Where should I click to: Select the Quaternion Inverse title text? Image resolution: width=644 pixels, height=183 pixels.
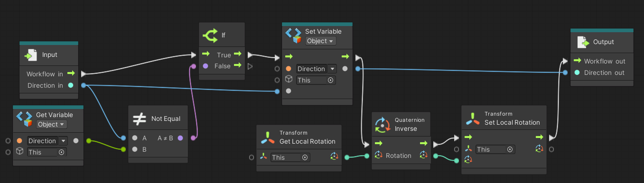coord(406,128)
